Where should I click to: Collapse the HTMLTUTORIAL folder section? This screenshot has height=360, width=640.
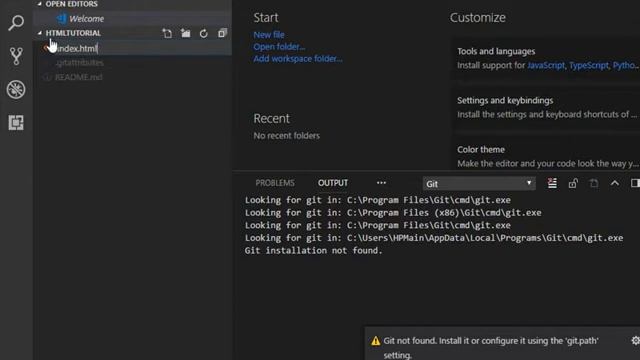click(40, 33)
